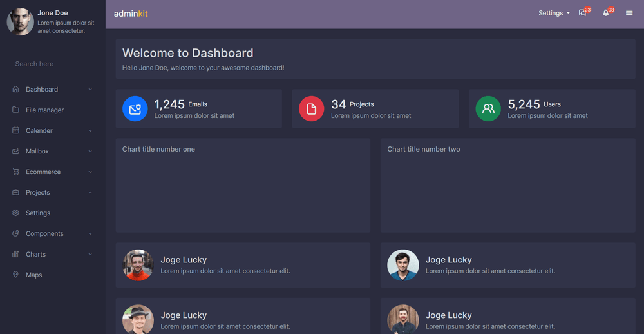Screen dimensions: 644x334
Task: Click the Jone Doe profile name
Action: coord(53,13)
